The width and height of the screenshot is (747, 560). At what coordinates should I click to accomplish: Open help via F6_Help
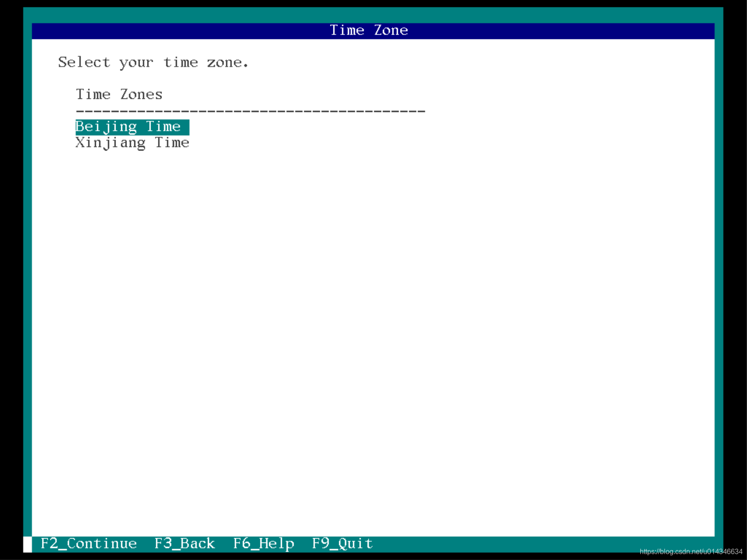tap(263, 543)
